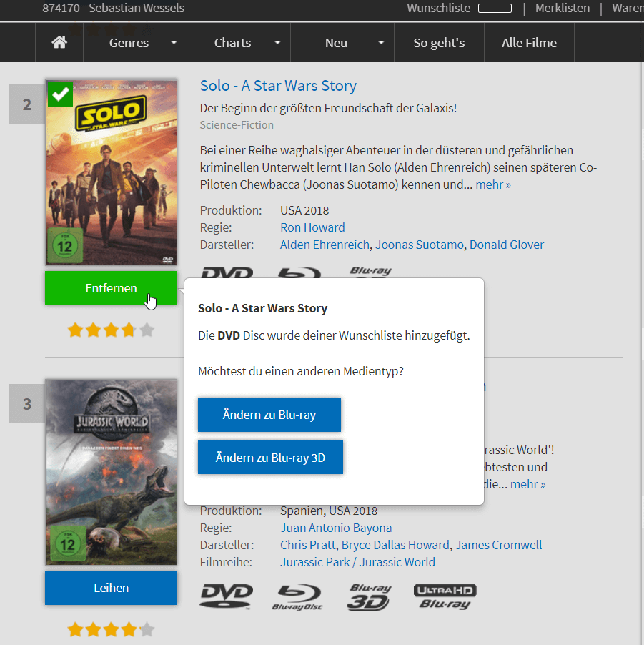
Task: Open actress Bryce Dallas Howard's page
Action: (395, 545)
